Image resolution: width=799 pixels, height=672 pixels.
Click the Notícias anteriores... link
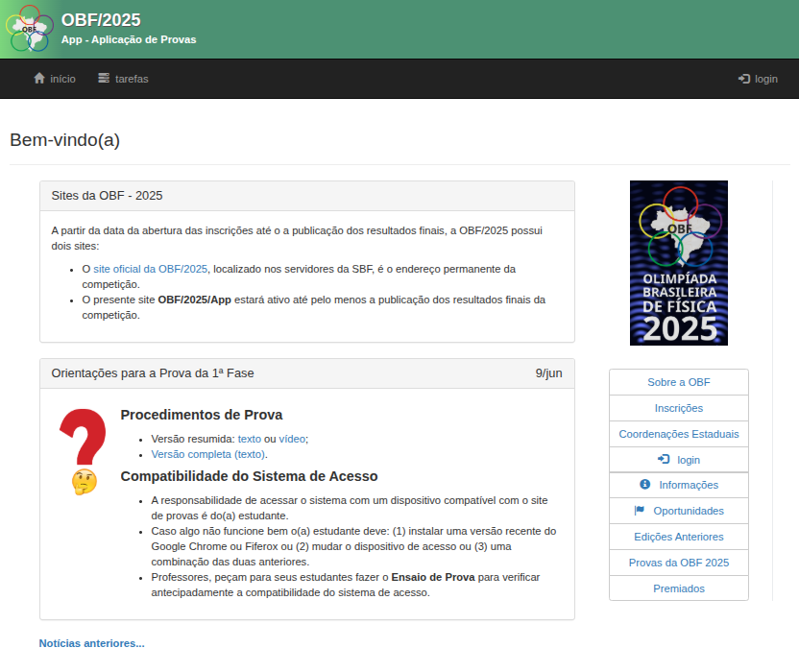pos(92,643)
